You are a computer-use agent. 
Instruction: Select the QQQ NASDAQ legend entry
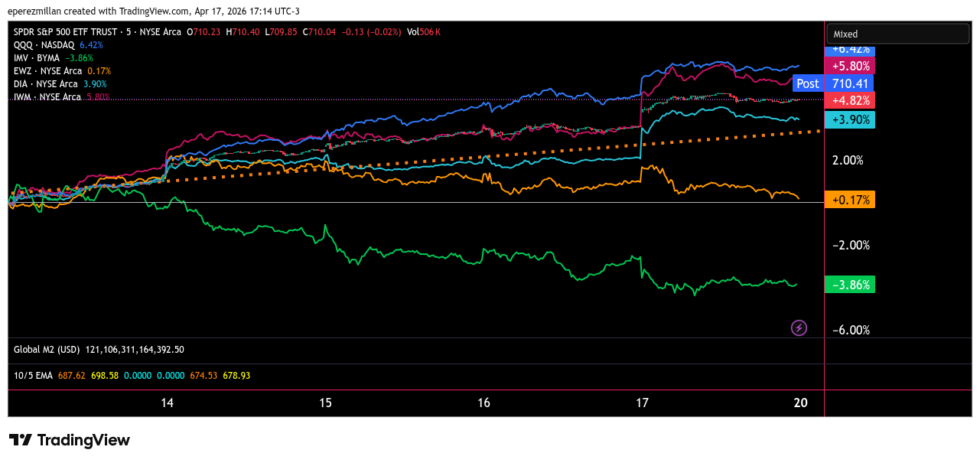point(44,45)
